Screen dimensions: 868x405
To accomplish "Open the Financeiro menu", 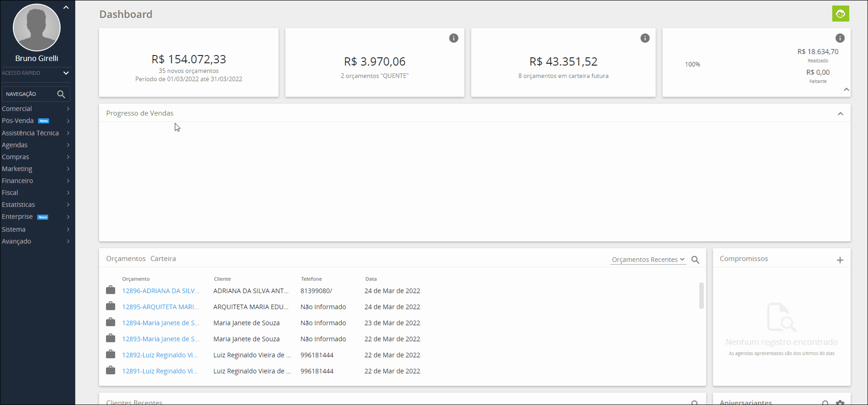I will pyautogui.click(x=36, y=181).
